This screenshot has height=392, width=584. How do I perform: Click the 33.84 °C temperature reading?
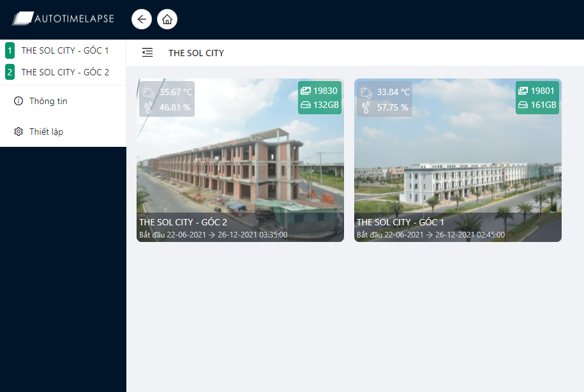393,92
